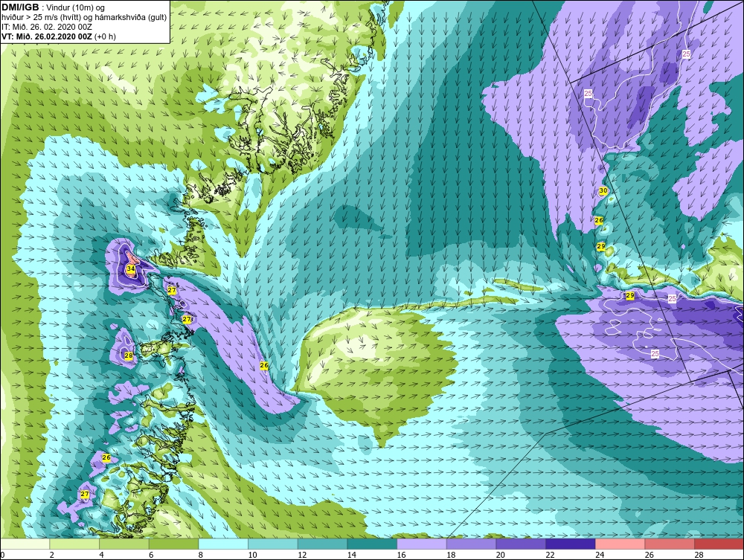Screen dimensions: 744x560
Task: Click the legend scale number 12
Action: [x=302, y=555]
